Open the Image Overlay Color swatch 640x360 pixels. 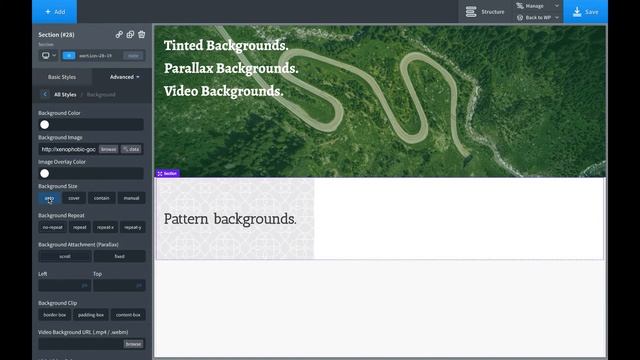[44, 173]
